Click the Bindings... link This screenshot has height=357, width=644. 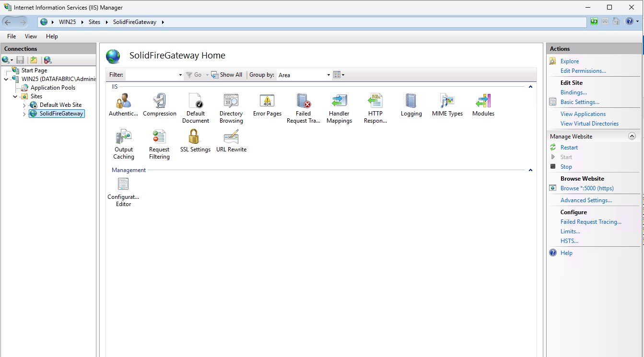click(574, 92)
